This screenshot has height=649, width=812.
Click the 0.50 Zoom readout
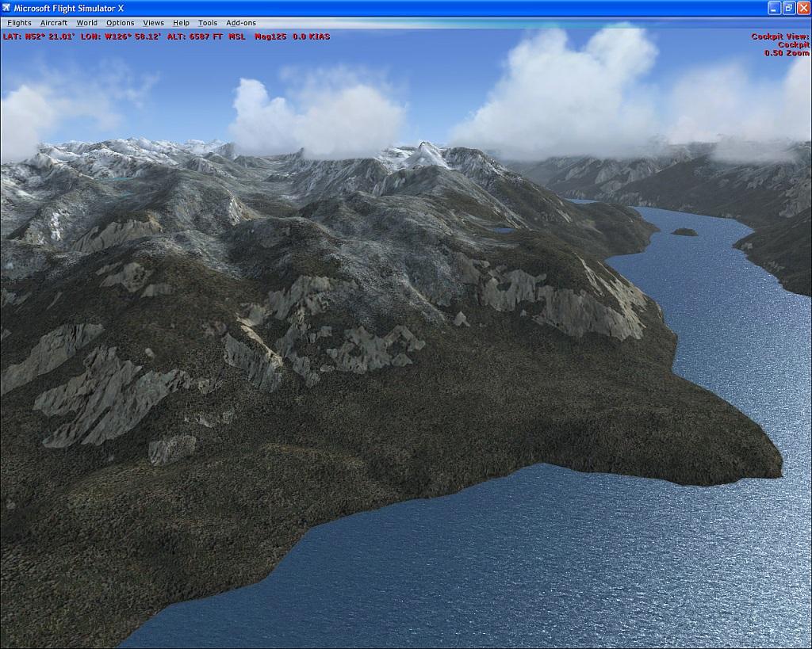tap(787, 53)
